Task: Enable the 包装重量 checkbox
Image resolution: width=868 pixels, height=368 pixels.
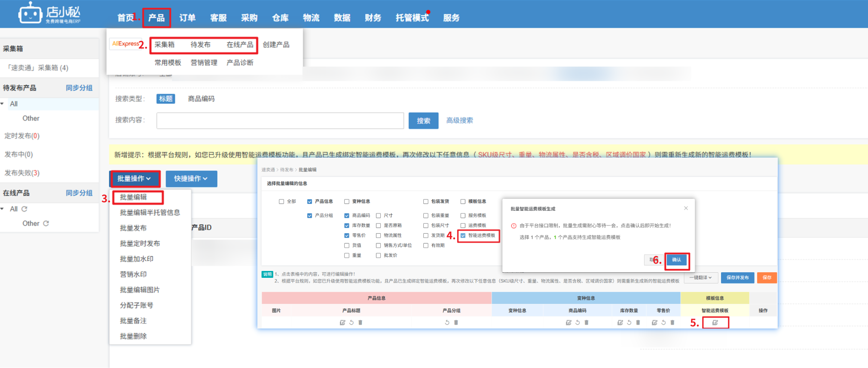Action: pyautogui.click(x=426, y=216)
